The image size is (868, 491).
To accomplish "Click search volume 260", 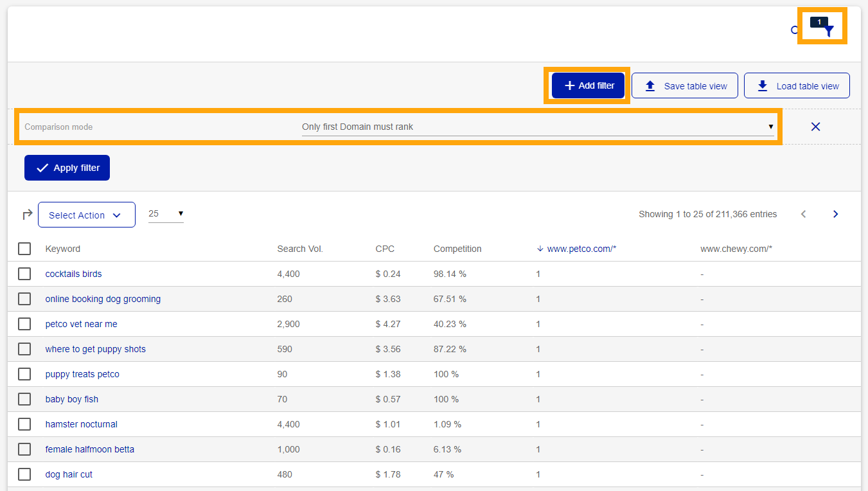I will point(285,299).
